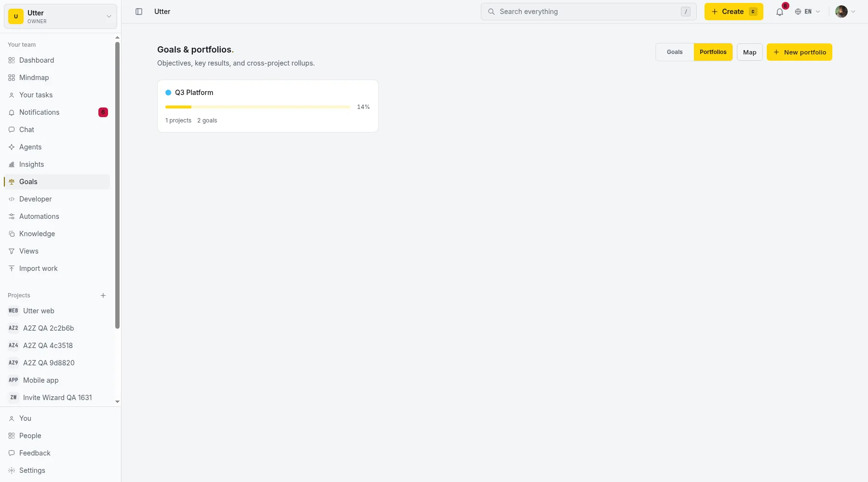Click the New portfolio button
868x482 pixels.
click(799, 52)
